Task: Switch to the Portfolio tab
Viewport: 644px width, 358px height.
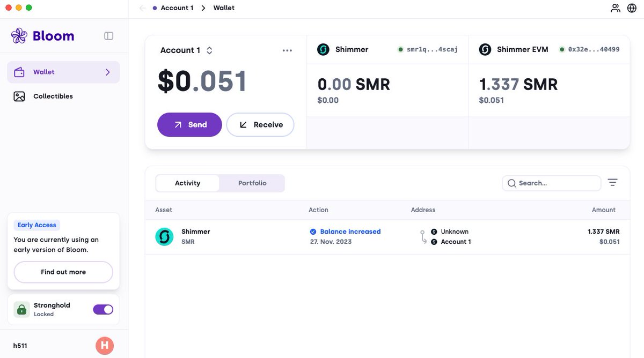Action: 252,183
